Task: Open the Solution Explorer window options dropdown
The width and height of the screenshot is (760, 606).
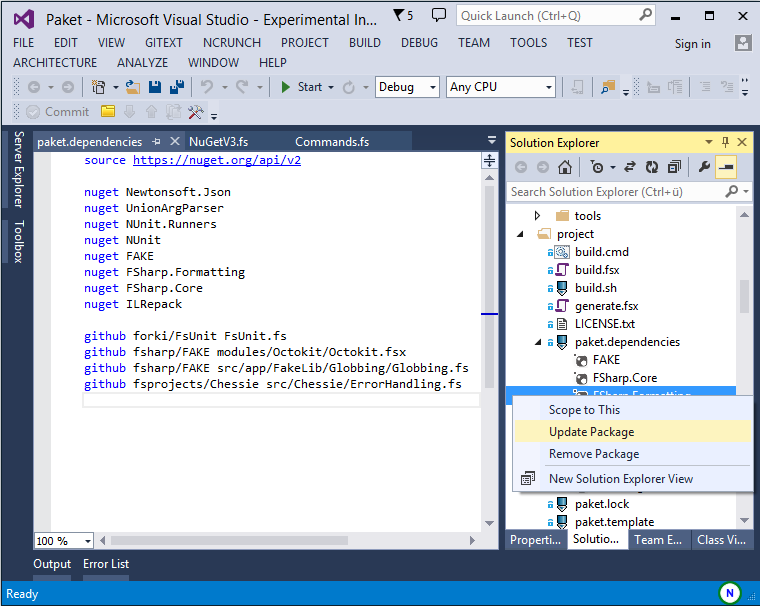Action: (x=709, y=142)
